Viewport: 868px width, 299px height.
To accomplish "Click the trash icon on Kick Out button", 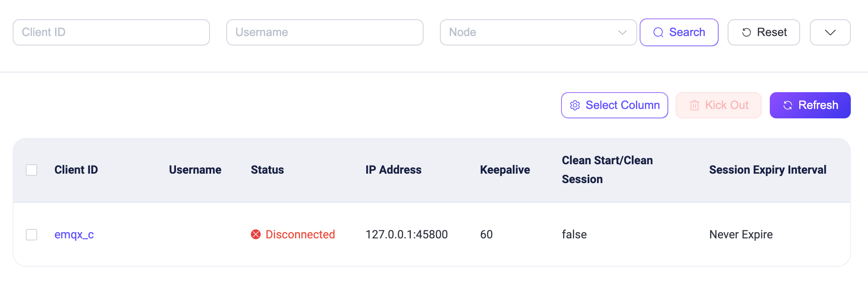I will click(x=694, y=105).
